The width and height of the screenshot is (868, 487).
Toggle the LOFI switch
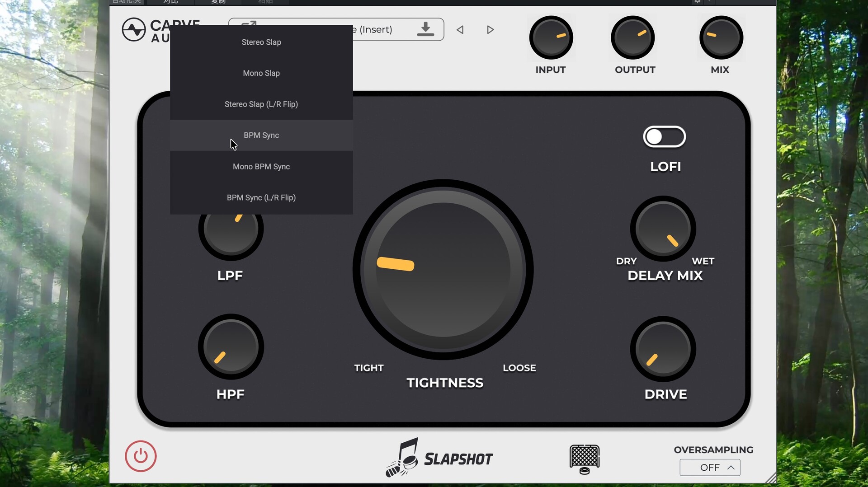pyautogui.click(x=664, y=137)
